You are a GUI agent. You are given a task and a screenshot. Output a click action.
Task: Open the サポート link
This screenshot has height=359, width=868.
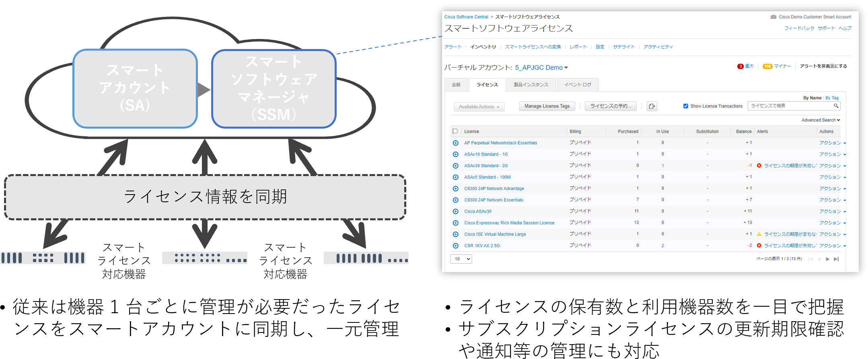(826, 29)
